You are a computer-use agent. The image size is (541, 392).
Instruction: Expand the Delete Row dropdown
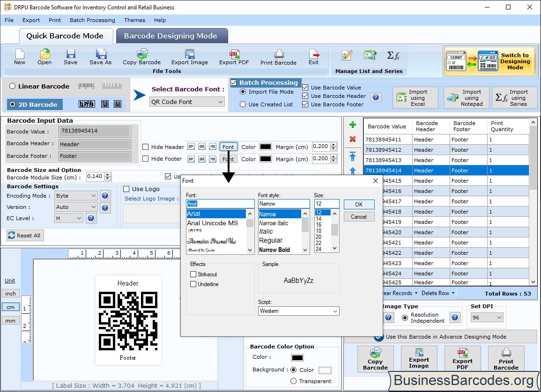tap(438, 293)
